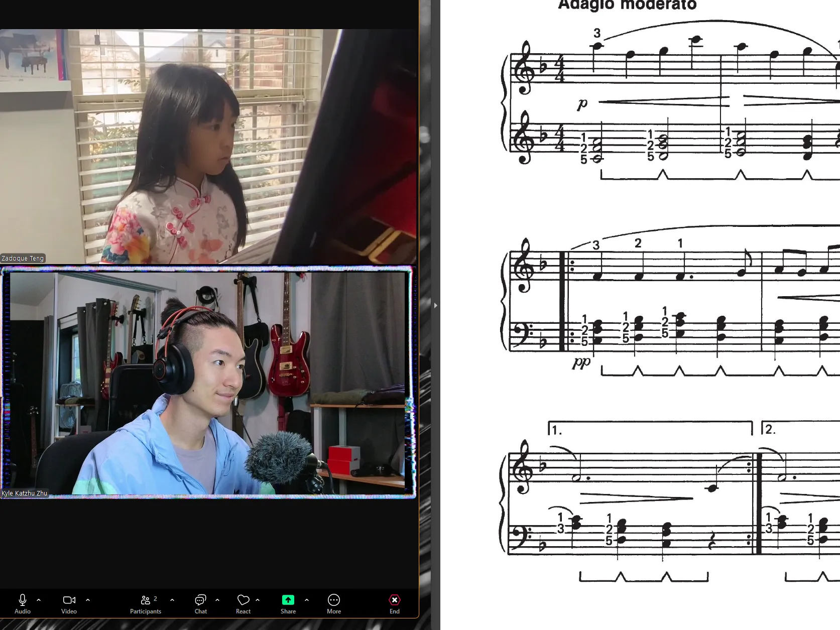The image size is (840, 630).
Task: Expand the Chat options caret
Action: pos(217,600)
